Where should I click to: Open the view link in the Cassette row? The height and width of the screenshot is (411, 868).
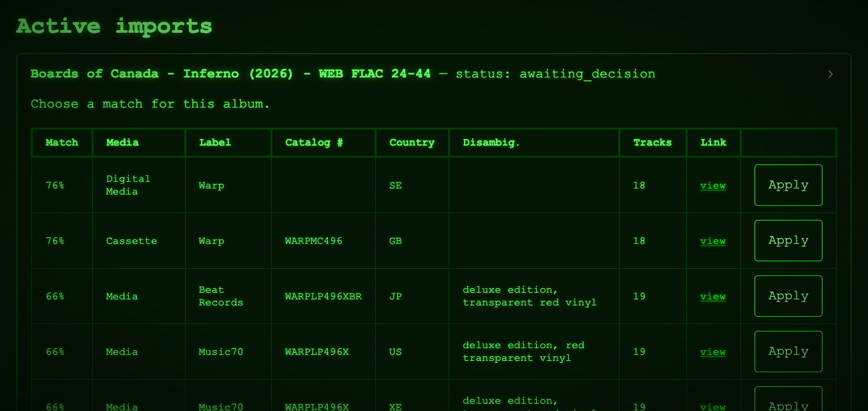(713, 241)
